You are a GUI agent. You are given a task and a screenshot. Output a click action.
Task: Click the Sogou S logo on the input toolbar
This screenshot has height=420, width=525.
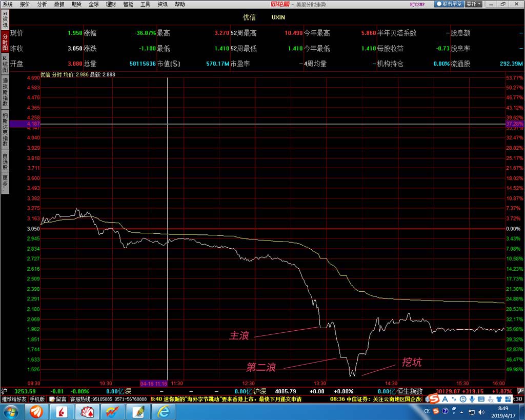pos(434,399)
